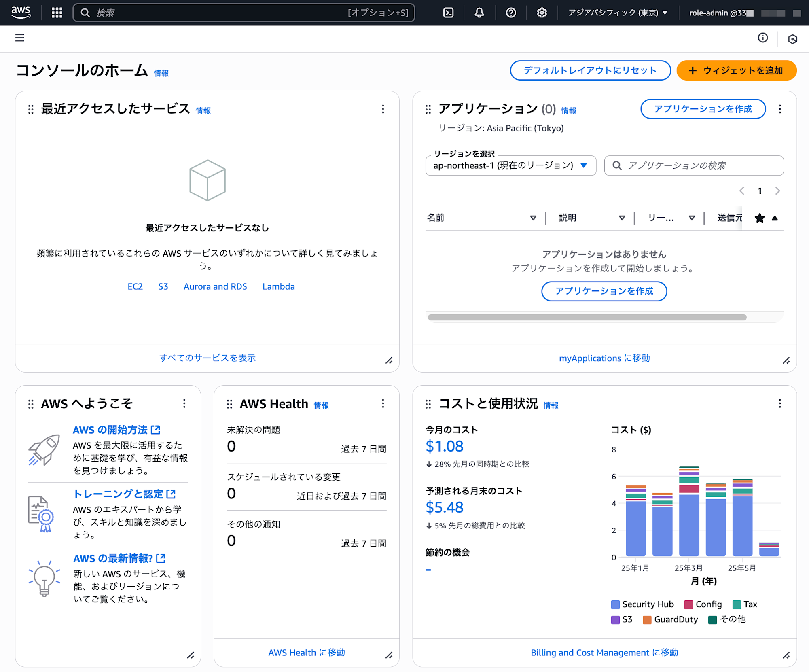The height and width of the screenshot is (672, 809).
Task: Click アプリケーションを作成 below empty message
Action: (x=604, y=291)
